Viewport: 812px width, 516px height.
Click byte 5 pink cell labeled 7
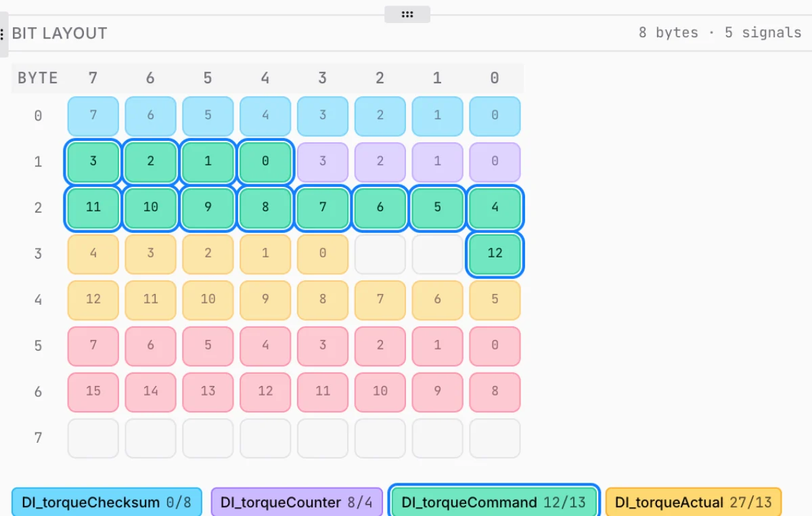click(93, 345)
